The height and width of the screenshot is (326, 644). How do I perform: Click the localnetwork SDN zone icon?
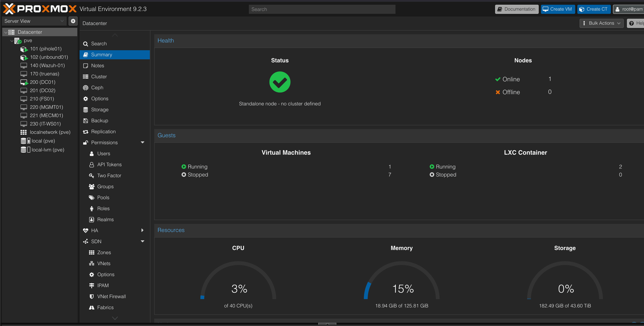(23, 132)
